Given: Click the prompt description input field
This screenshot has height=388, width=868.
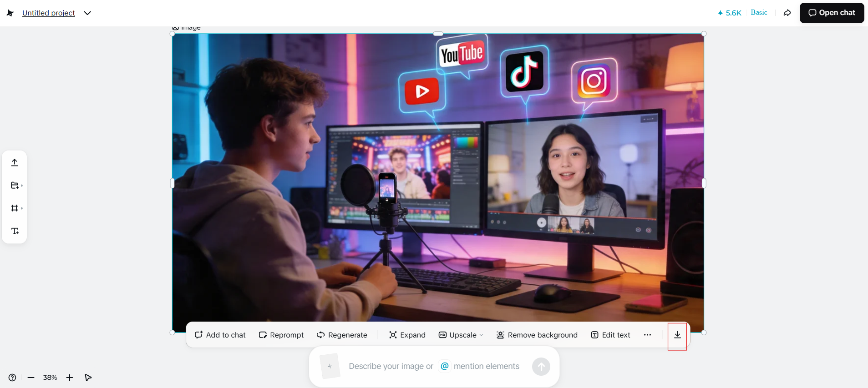Looking at the screenshot, I should pos(434,366).
